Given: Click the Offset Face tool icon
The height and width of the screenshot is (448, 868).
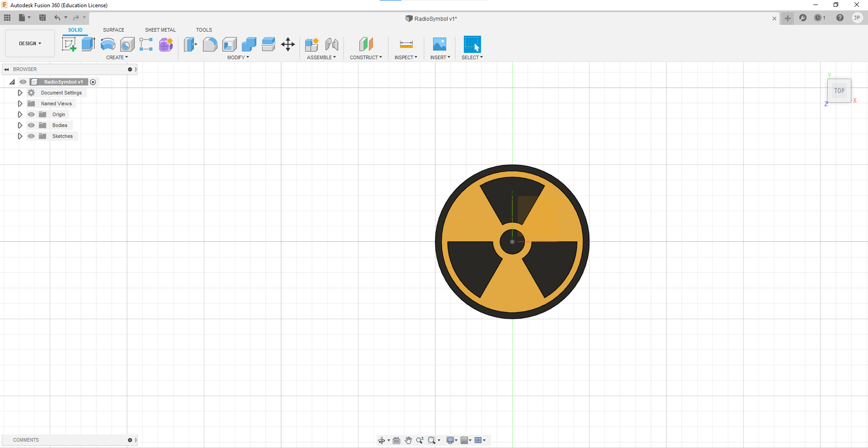Looking at the screenshot, I should tap(269, 44).
